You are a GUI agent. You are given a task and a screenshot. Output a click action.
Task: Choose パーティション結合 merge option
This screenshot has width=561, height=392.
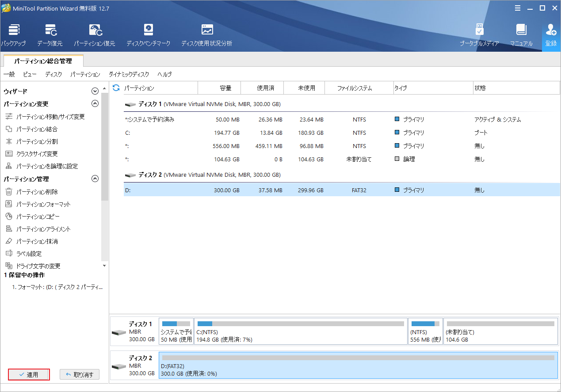[31, 129]
